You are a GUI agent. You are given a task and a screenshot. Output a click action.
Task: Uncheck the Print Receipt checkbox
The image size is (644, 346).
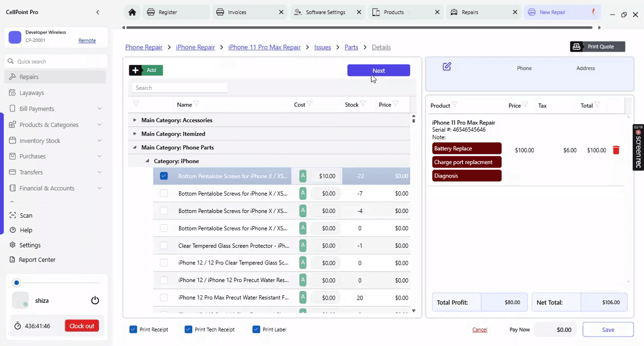click(x=133, y=329)
